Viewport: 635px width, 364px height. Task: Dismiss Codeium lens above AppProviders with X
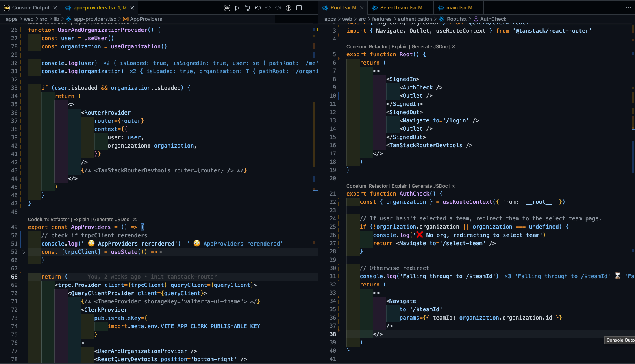(135, 220)
